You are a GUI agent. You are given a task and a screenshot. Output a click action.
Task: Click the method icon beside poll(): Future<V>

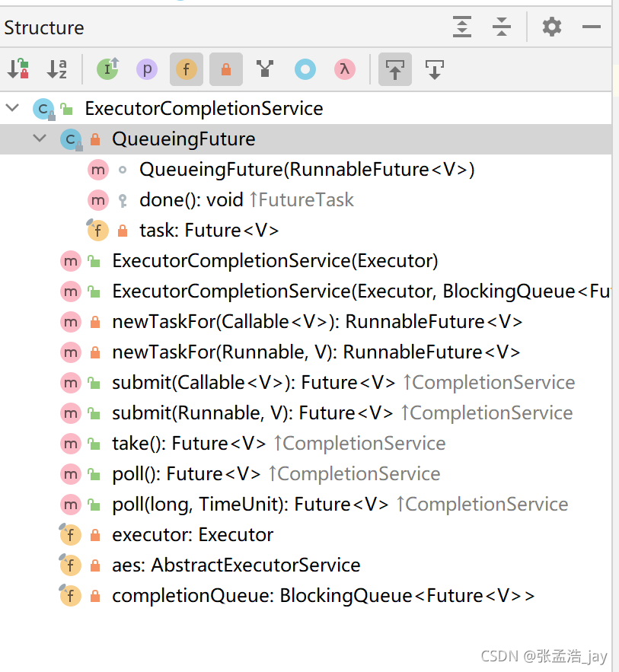click(71, 474)
